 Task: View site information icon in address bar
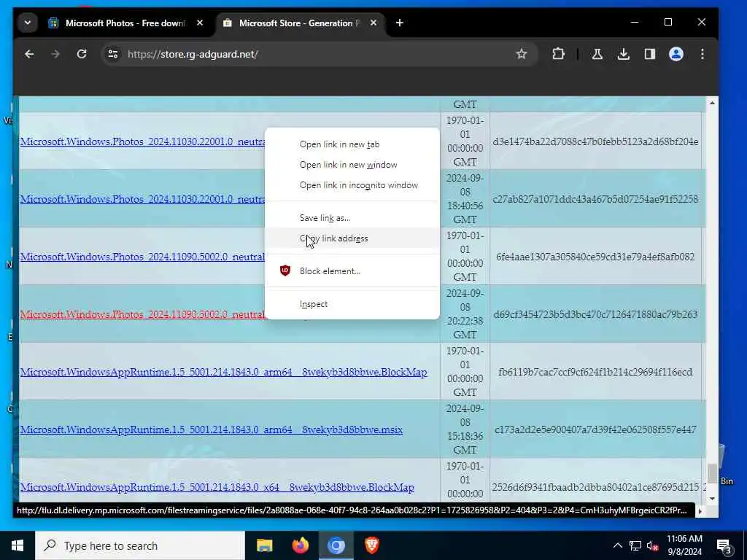[x=113, y=54]
